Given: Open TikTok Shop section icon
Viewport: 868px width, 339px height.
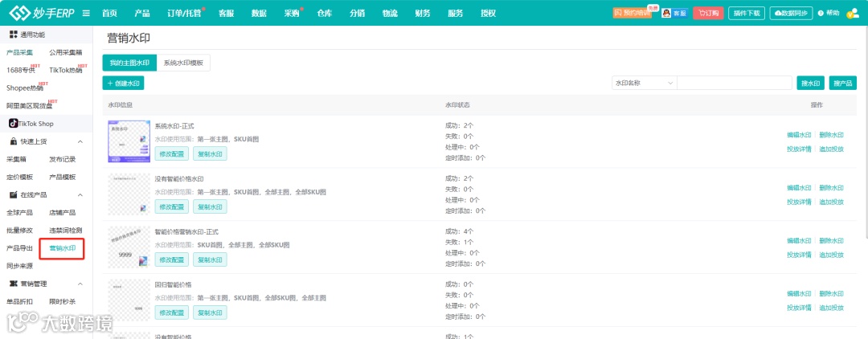Looking at the screenshot, I should [x=14, y=124].
